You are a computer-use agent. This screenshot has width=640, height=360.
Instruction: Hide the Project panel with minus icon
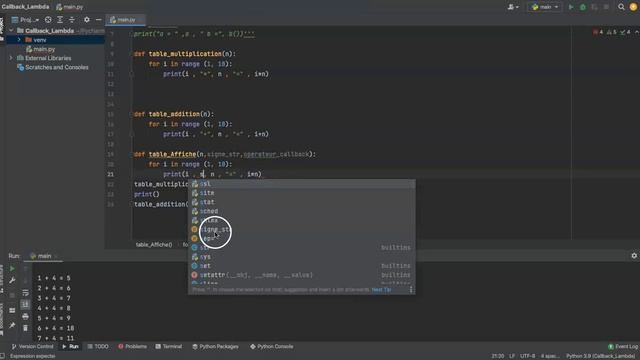98,20
